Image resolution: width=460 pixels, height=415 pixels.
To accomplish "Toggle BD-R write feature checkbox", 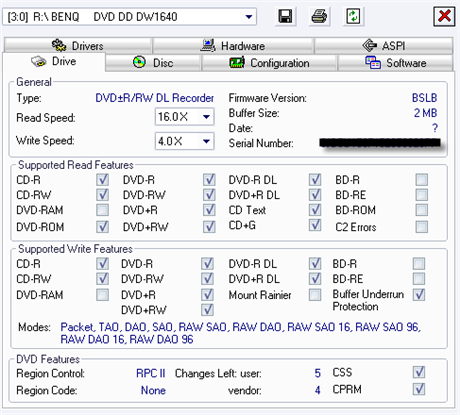I will 419,264.
